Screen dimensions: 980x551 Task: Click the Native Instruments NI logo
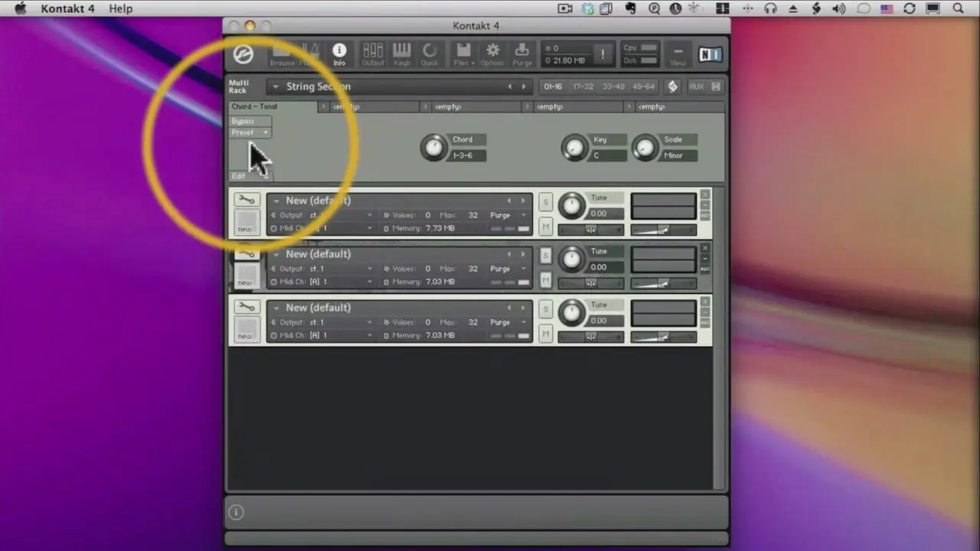[x=710, y=54]
